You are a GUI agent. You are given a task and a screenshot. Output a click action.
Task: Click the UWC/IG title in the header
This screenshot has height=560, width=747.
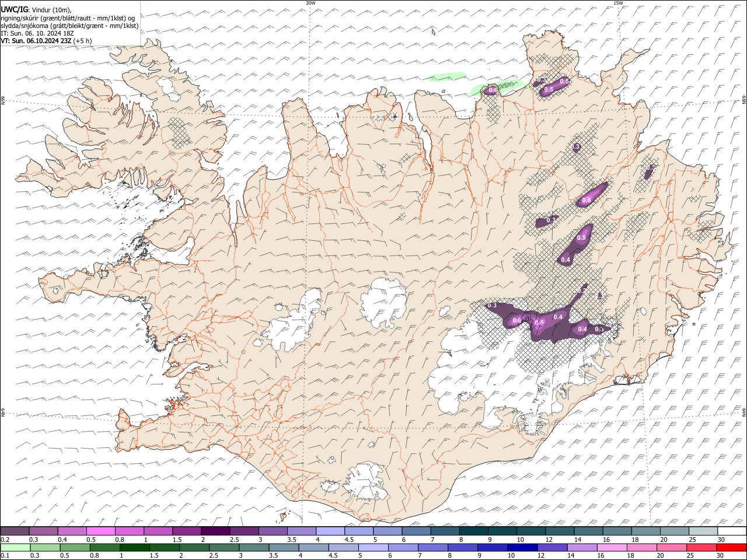14,10
